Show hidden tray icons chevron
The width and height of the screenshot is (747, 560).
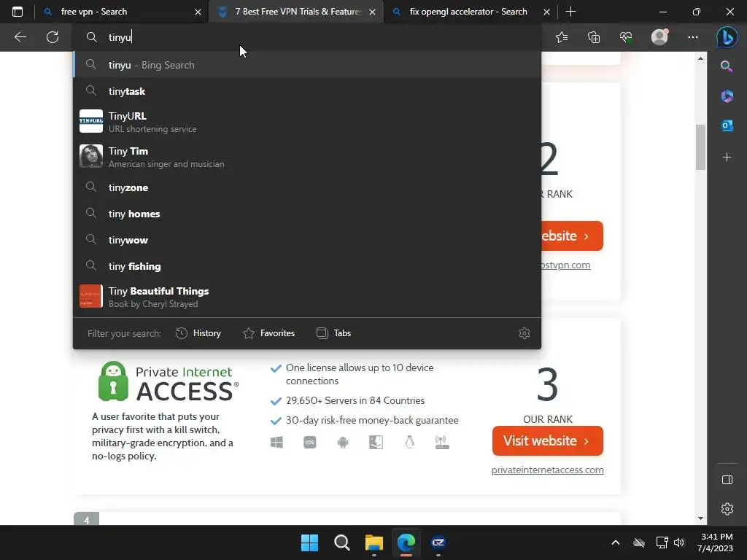point(616,542)
